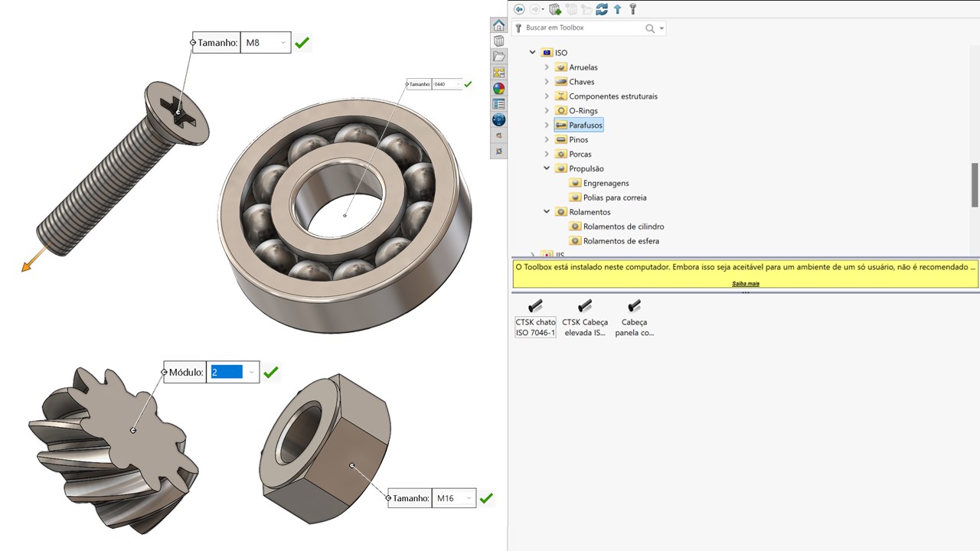Click the Create New Folder icon
980x551 pixels.
point(586,9)
